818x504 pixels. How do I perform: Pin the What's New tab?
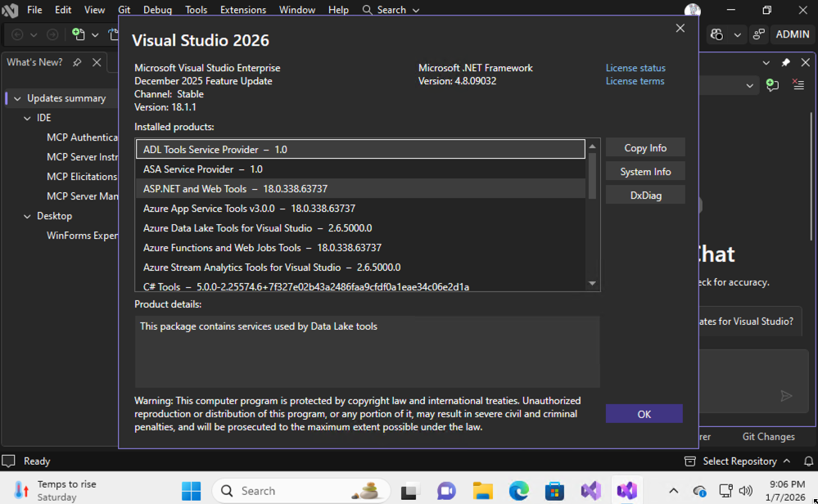pyautogui.click(x=77, y=62)
